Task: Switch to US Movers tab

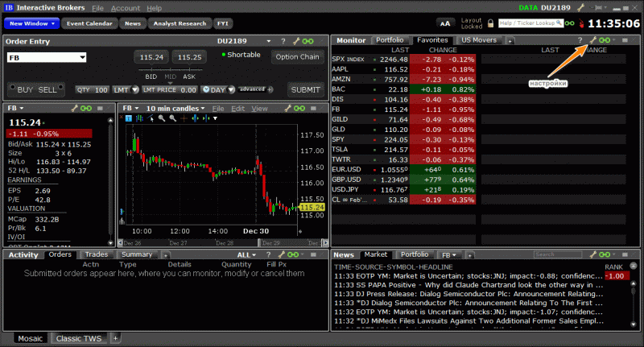Action: [x=479, y=39]
